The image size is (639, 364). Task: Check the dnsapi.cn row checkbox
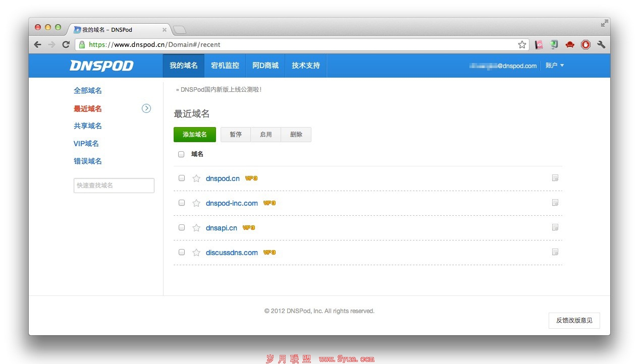182,227
